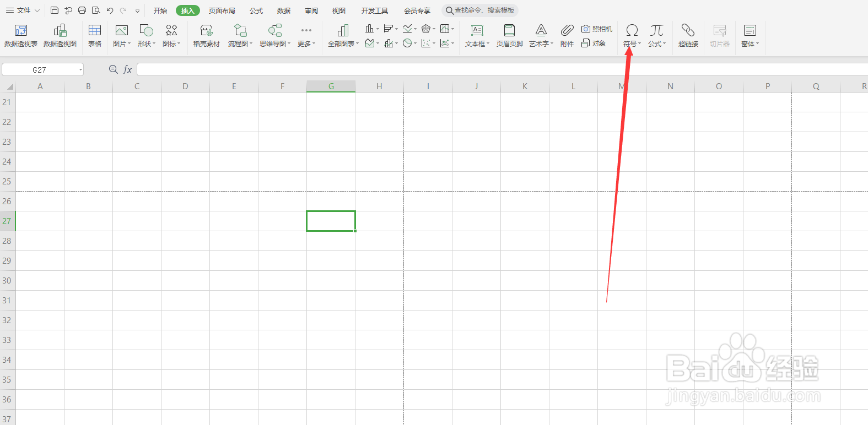Insert 页眉页脚 header and footer
Image resolution: width=868 pixels, height=425 pixels.
coord(510,36)
